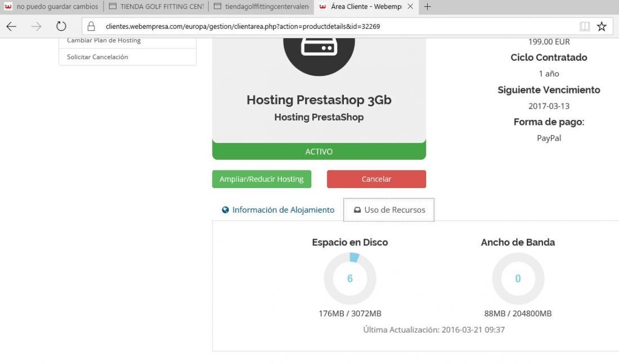Open reading view book icon

point(585,26)
